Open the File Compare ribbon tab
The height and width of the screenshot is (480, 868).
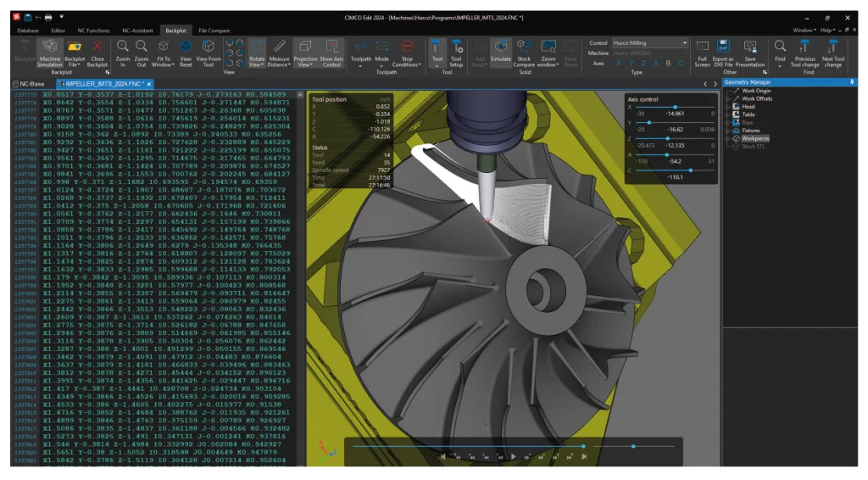pyautogui.click(x=214, y=30)
